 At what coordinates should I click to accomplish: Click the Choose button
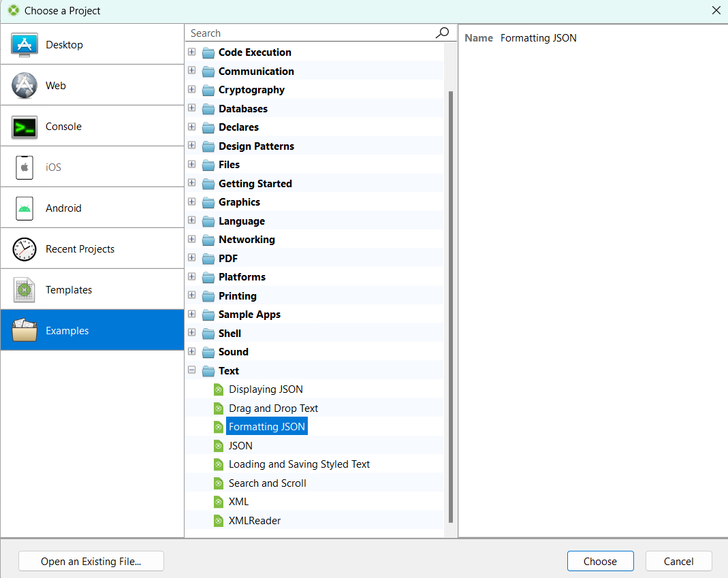[601, 561]
